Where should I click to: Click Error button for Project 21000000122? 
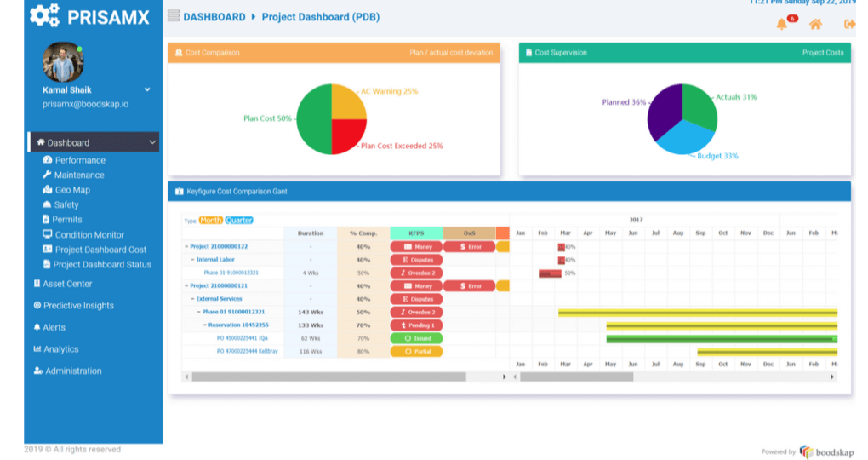pos(470,247)
